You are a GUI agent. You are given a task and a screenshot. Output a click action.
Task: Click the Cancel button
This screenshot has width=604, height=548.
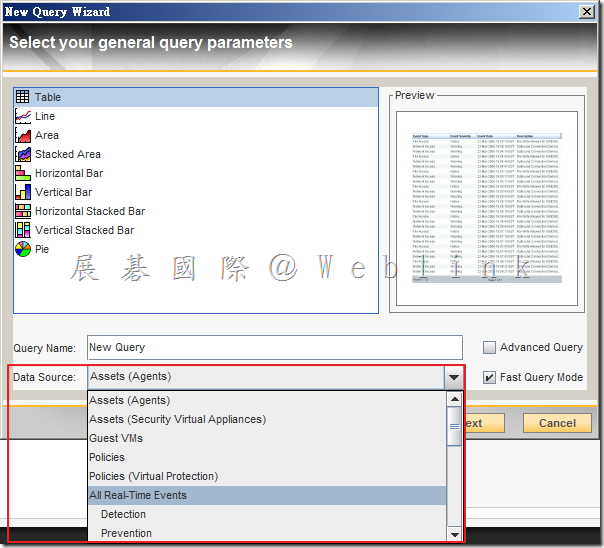click(557, 423)
